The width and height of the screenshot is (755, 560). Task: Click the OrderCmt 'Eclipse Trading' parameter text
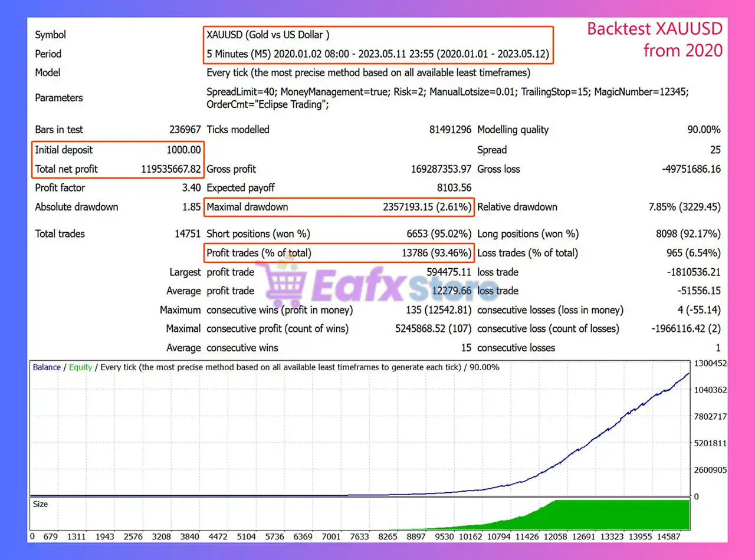click(268, 105)
